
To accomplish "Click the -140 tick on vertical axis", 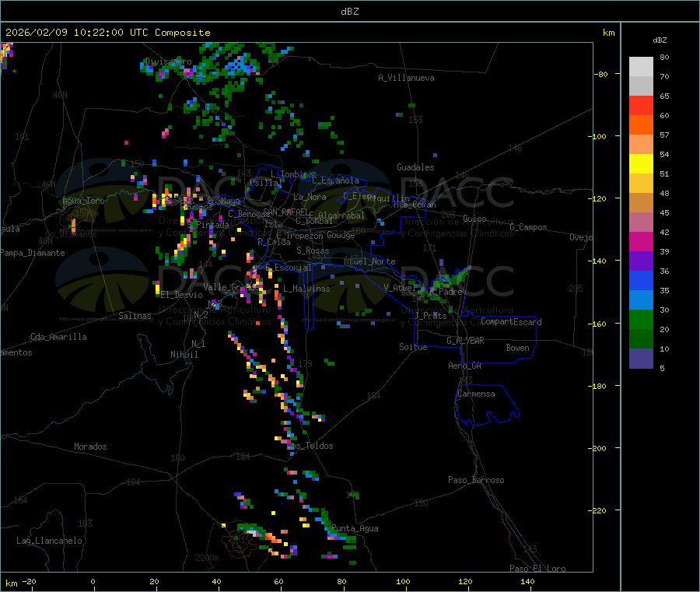I will click(597, 261).
